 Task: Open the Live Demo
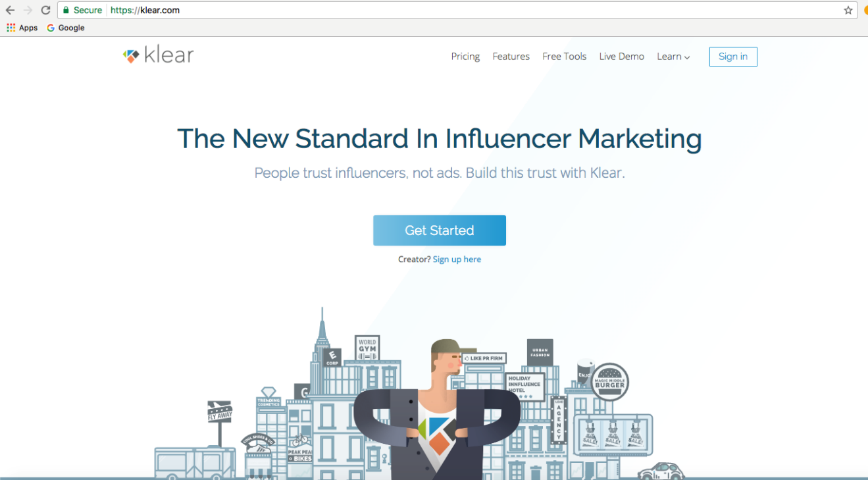tap(621, 57)
